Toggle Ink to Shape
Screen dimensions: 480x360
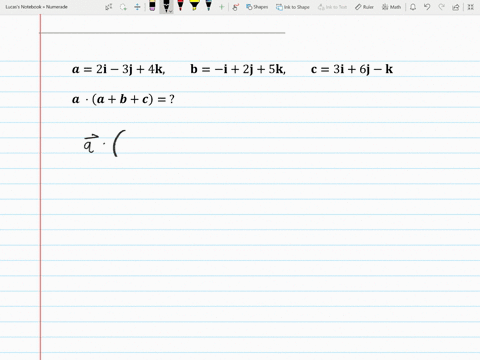(293, 7)
